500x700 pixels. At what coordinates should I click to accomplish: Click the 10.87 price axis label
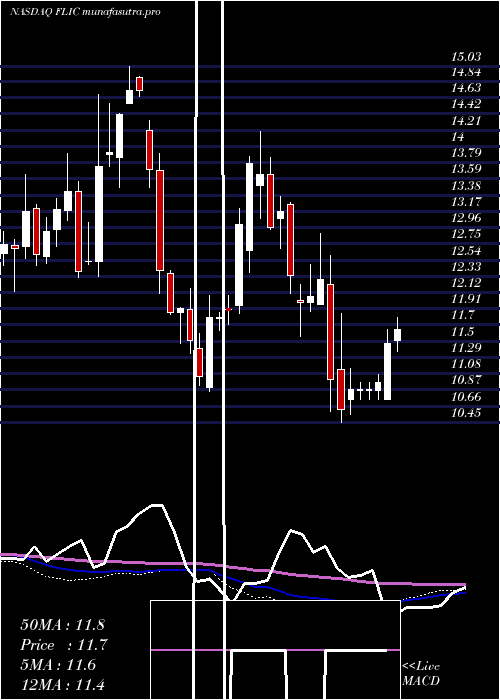[467, 380]
